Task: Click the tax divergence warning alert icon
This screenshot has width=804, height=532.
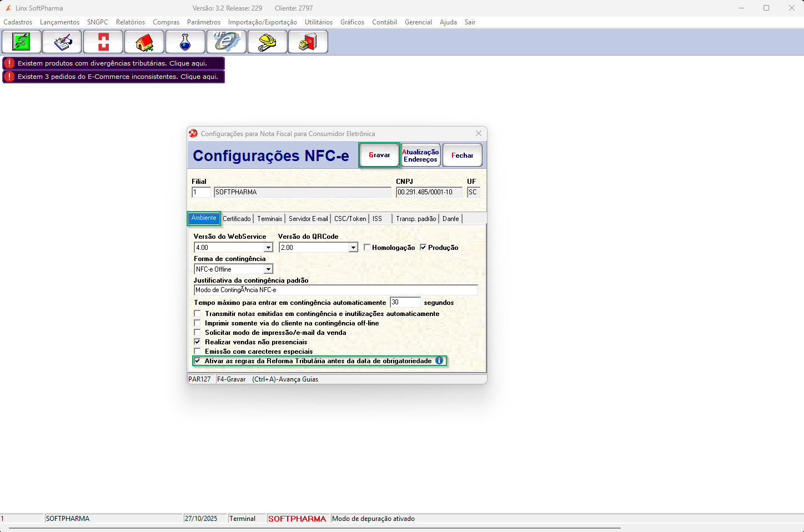Action: point(9,63)
